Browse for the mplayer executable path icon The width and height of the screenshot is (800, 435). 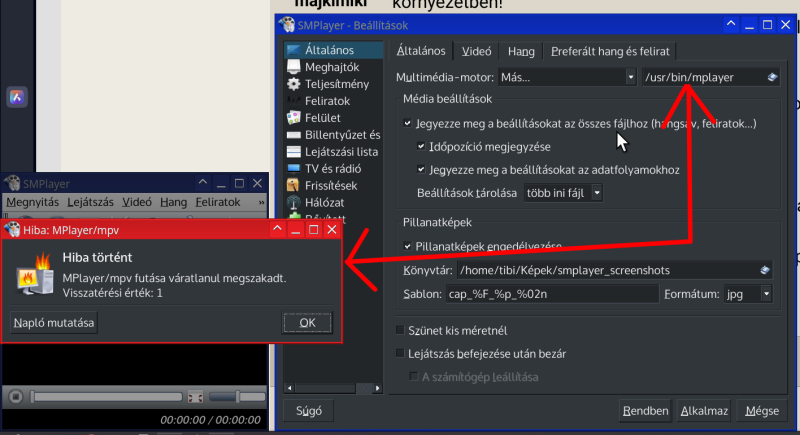click(x=772, y=77)
